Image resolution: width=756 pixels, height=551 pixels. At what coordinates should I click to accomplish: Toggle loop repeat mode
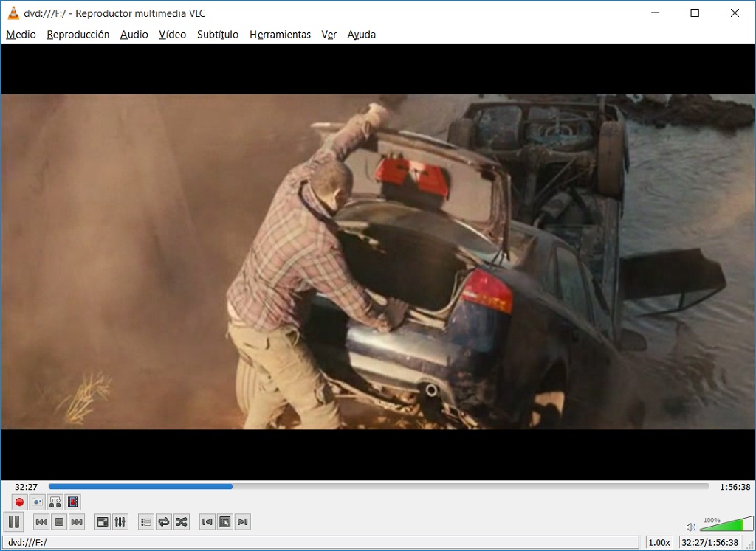[164, 521]
